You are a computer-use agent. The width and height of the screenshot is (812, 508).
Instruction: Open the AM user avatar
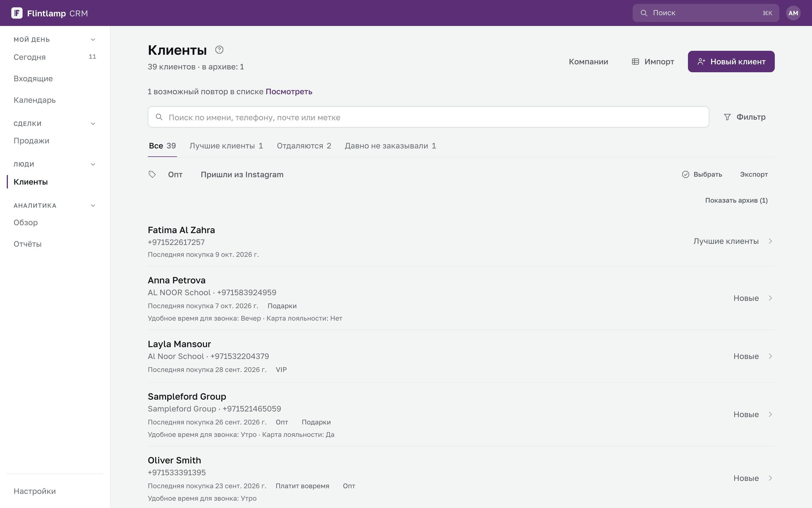(x=793, y=13)
